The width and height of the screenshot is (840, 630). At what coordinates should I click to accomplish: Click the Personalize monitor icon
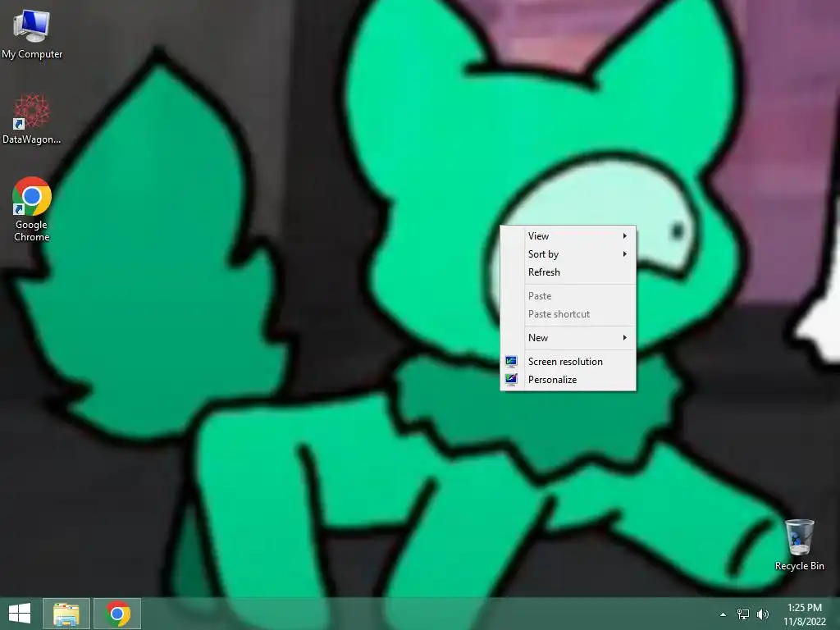511,380
